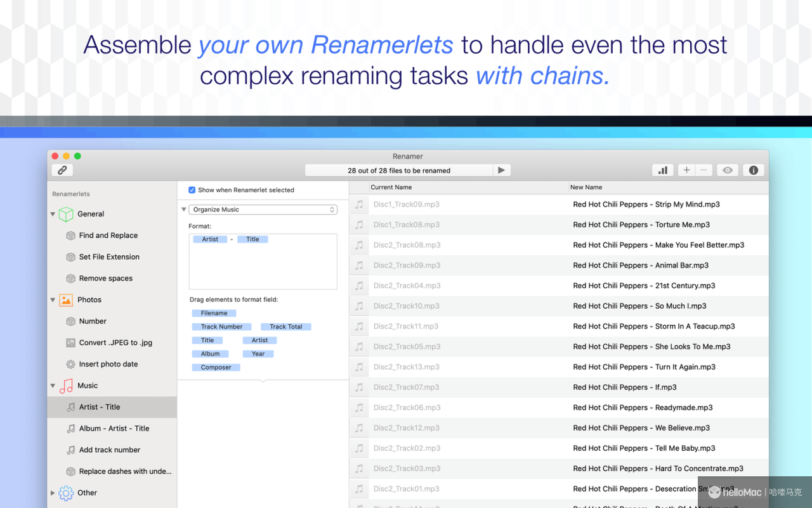Screen dimensions: 812x508
Task: Add a Renamerlet with the plus button
Action: 686,170
